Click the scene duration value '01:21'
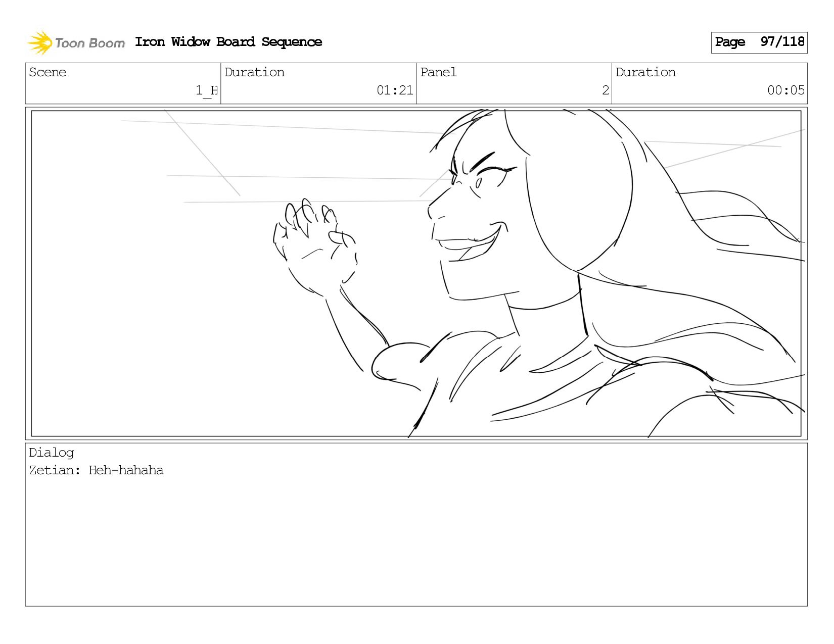This screenshot has width=834, height=644. [x=395, y=90]
